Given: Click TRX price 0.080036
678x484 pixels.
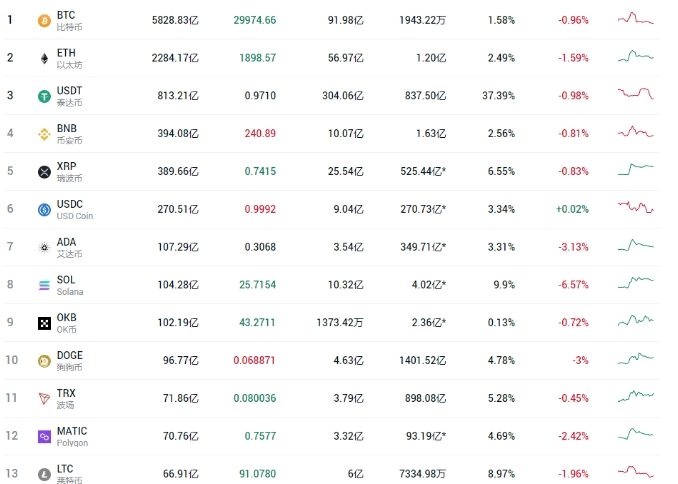Looking at the screenshot, I should tap(255, 398).
